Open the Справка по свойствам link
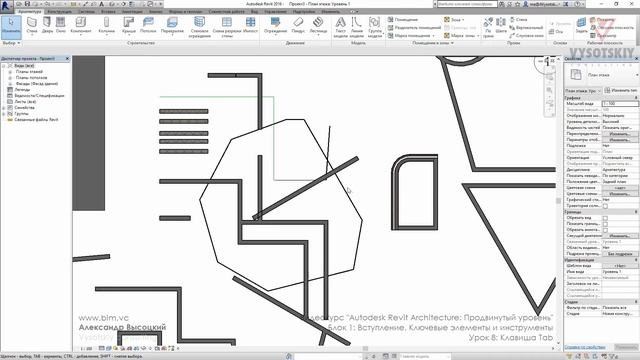 click(x=585, y=347)
